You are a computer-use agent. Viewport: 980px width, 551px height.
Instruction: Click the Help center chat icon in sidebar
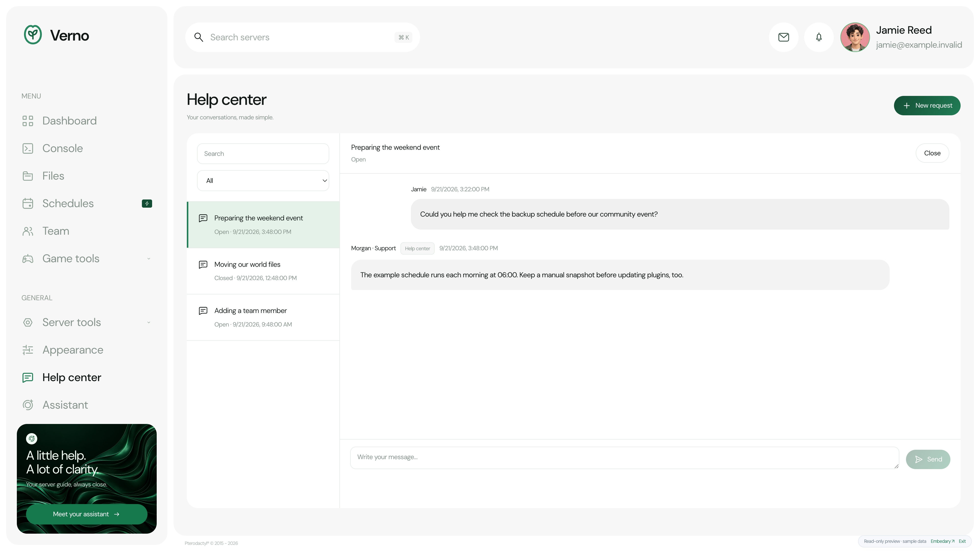pos(28,378)
